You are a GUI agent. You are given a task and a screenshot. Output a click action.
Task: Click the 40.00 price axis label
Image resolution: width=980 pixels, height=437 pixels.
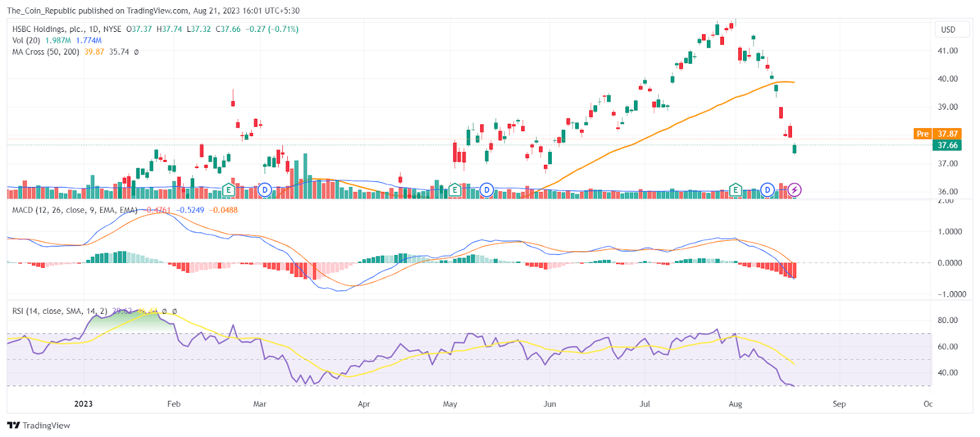[948, 79]
